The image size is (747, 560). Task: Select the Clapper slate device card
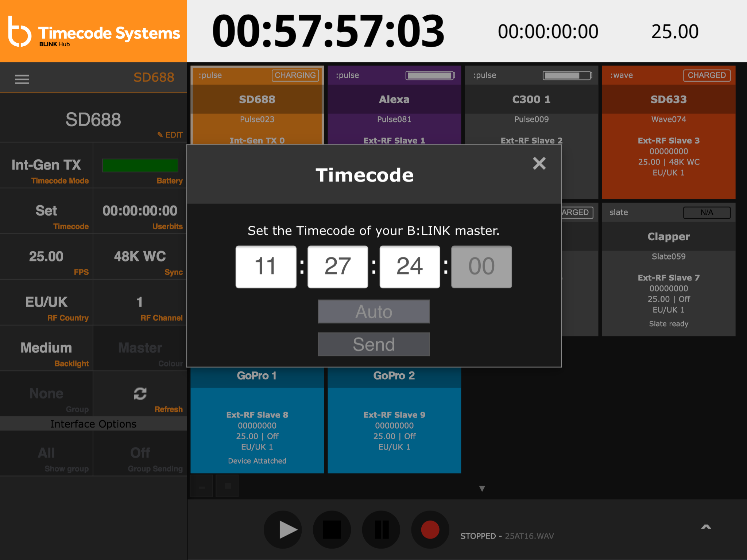tap(669, 269)
